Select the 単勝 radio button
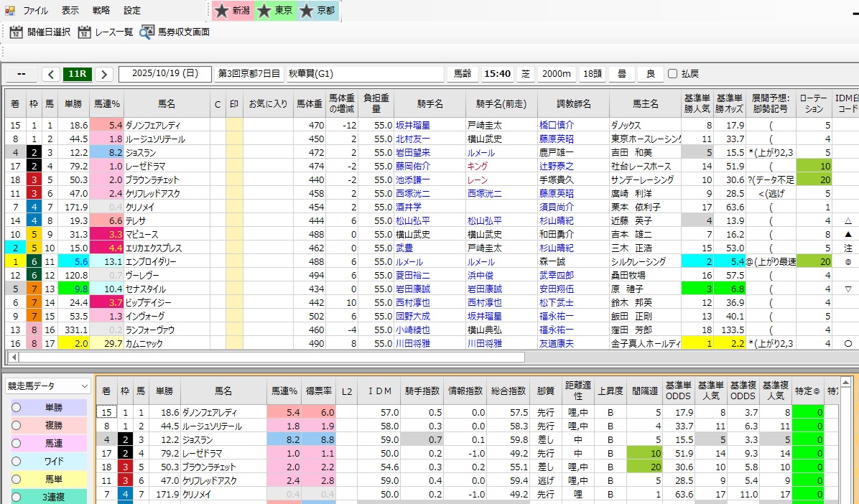 [x=17, y=408]
